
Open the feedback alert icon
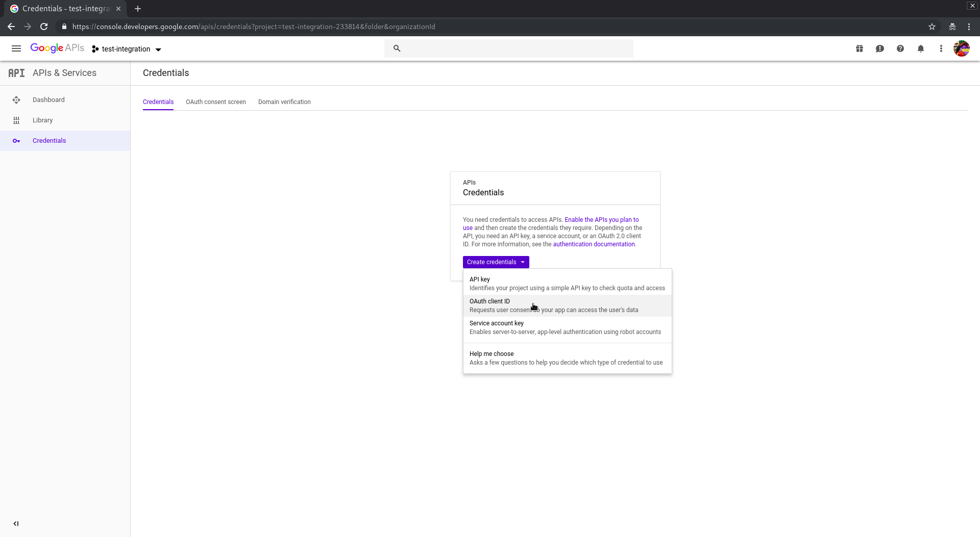pos(880,48)
